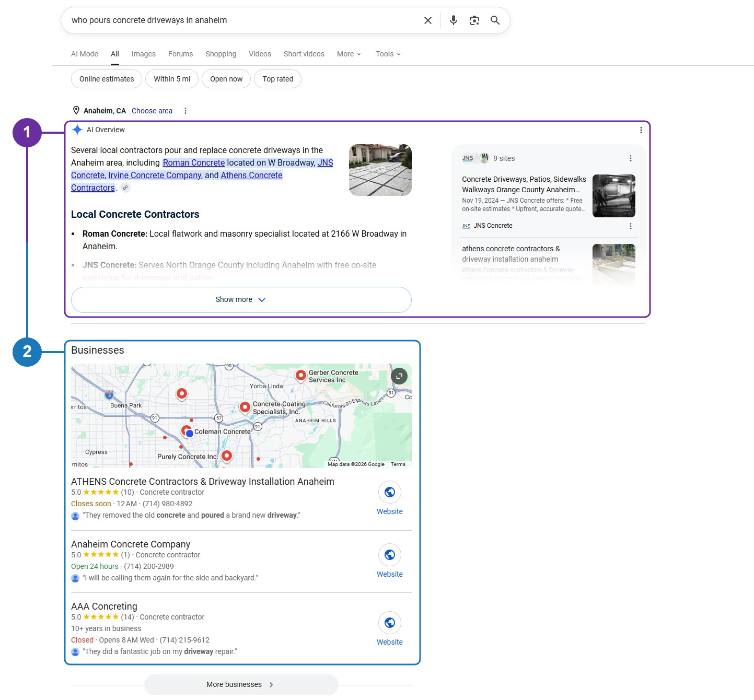The height and width of the screenshot is (700, 754).
Task: Switch to Forums tab
Action: 180,54
